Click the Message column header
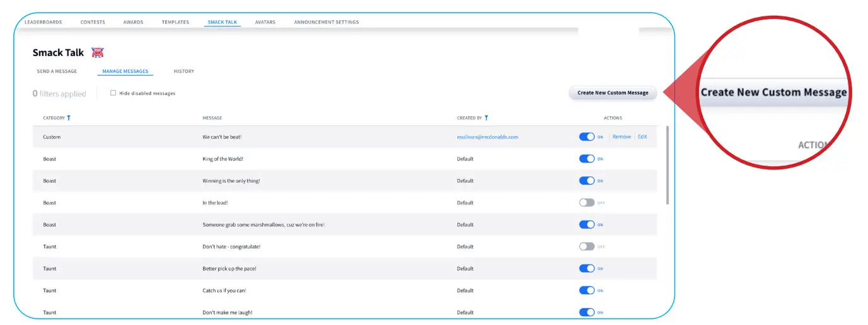The height and width of the screenshot is (325, 868). (212, 118)
